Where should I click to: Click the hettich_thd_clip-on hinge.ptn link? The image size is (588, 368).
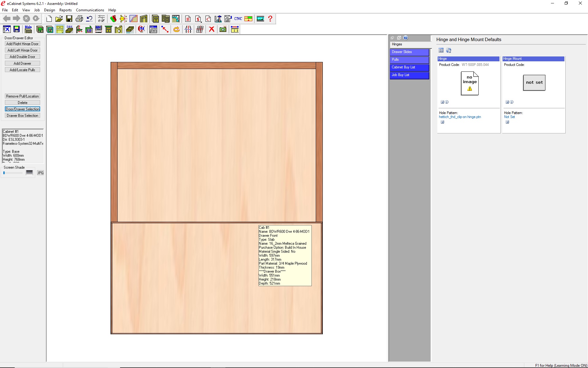[x=460, y=117]
